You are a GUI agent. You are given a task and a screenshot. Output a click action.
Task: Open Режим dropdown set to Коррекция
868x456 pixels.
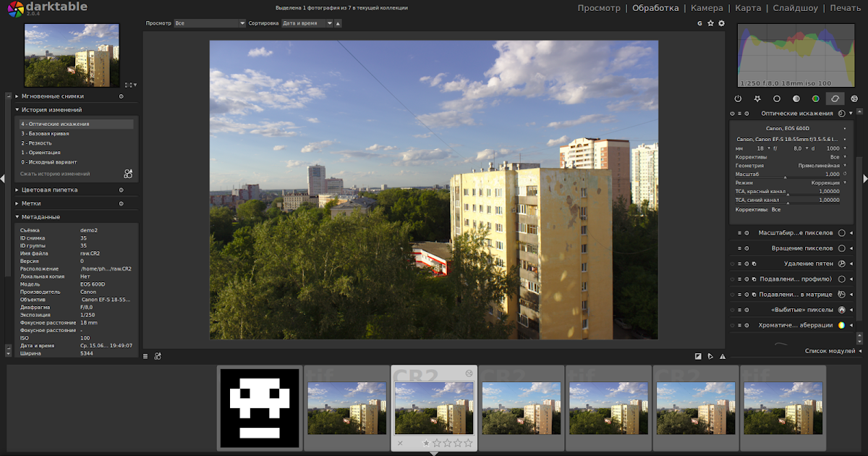(791, 182)
